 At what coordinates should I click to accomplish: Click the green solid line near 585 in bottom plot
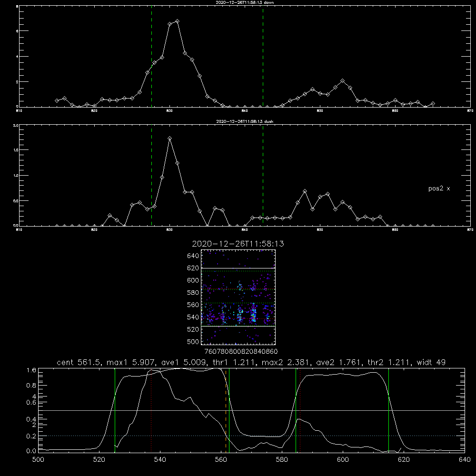[296, 410]
